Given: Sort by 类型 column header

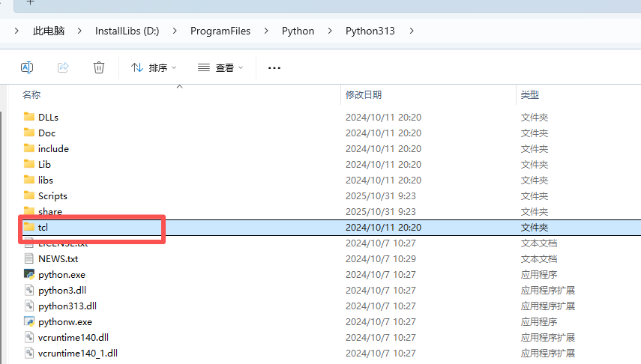Looking at the screenshot, I should (530, 95).
